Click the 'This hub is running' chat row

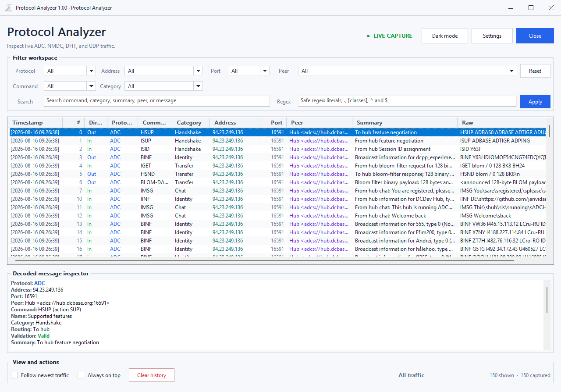click(277, 207)
